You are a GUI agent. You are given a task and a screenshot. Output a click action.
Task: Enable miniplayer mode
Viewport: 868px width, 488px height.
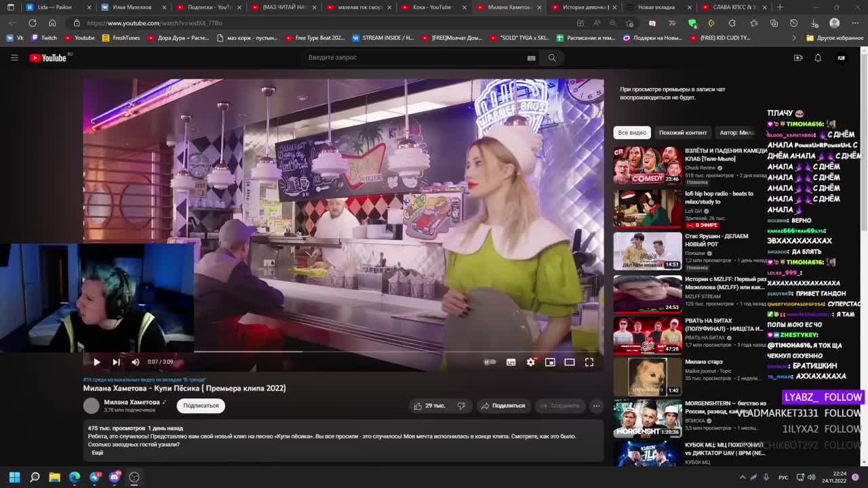pyautogui.click(x=550, y=362)
